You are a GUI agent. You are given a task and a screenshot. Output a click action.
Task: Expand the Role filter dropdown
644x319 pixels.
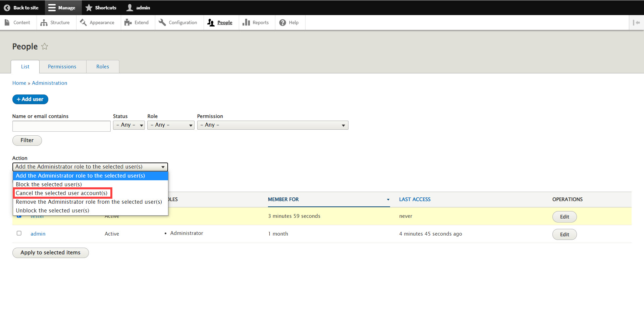[x=171, y=125]
